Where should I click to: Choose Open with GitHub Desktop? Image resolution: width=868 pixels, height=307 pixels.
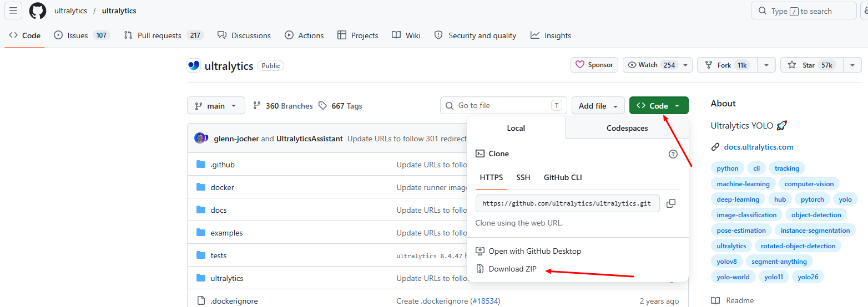(528, 251)
